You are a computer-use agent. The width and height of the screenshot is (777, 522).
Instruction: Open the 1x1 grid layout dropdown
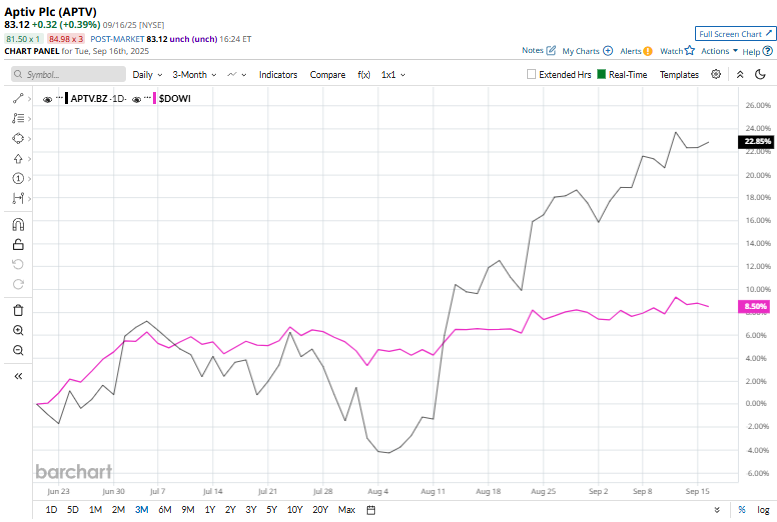click(x=393, y=75)
